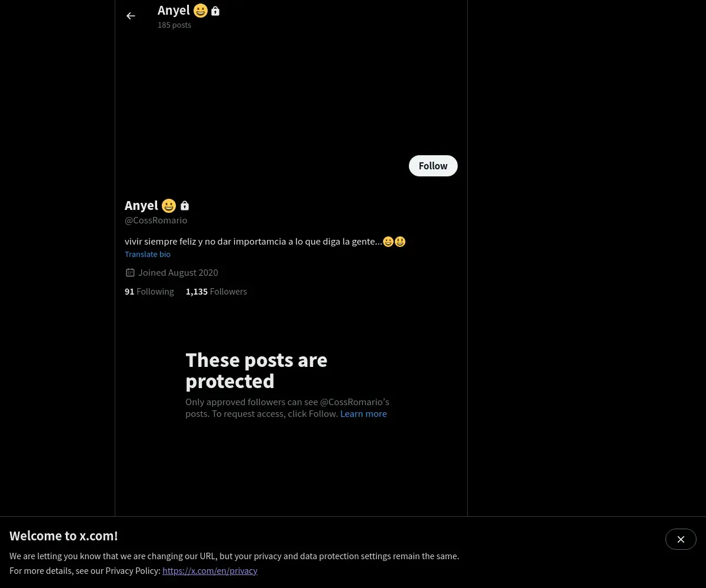The width and height of the screenshot is (706, 588).
Task: Click the emojis at the end of the bio
Action: (394, 242)
